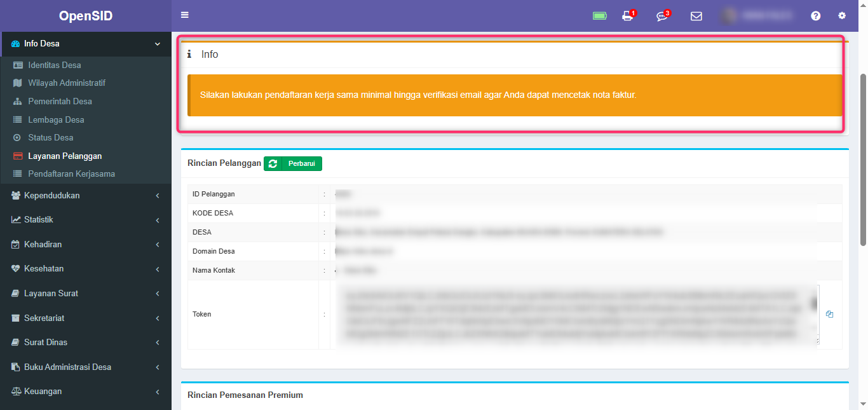
Task: Open Pendaftaran Kerjasama menu item
Action: point(71,174)
